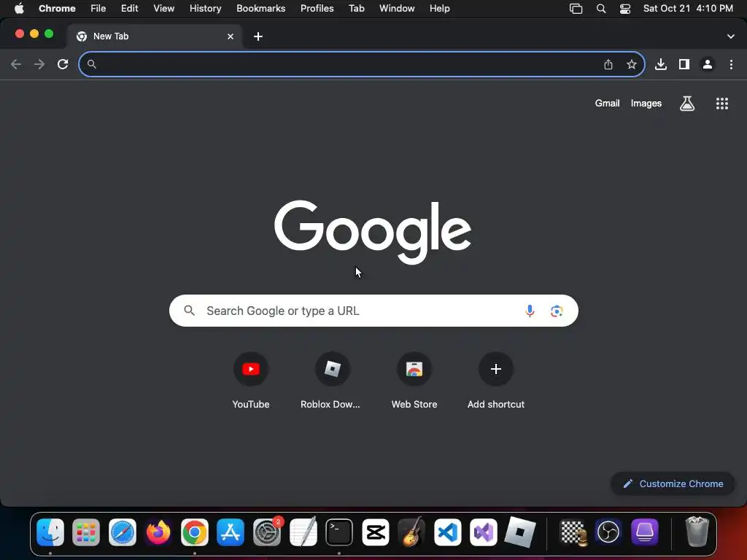Image resolution: width=747 pixels, height=560 pixels.
Task: Open TextEdit from the Dock
Action: (x=303, y=532)
